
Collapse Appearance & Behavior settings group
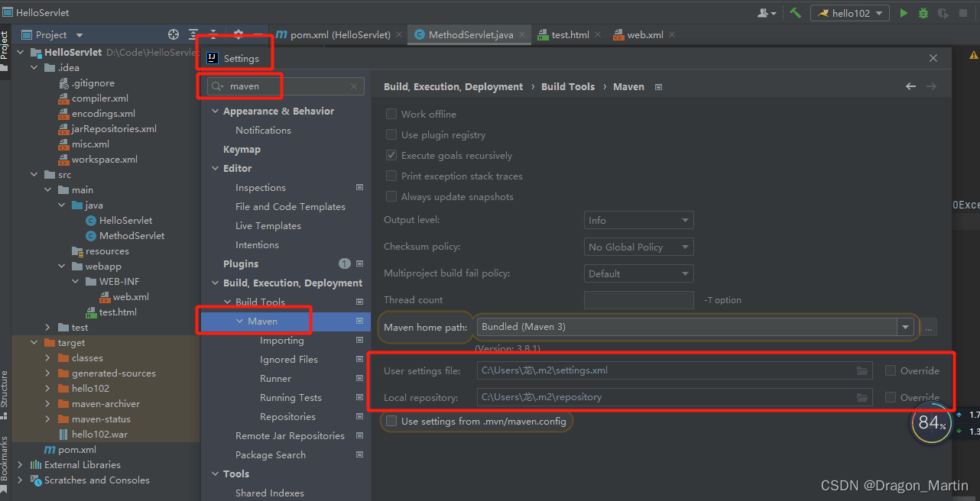tap(215, 111)
